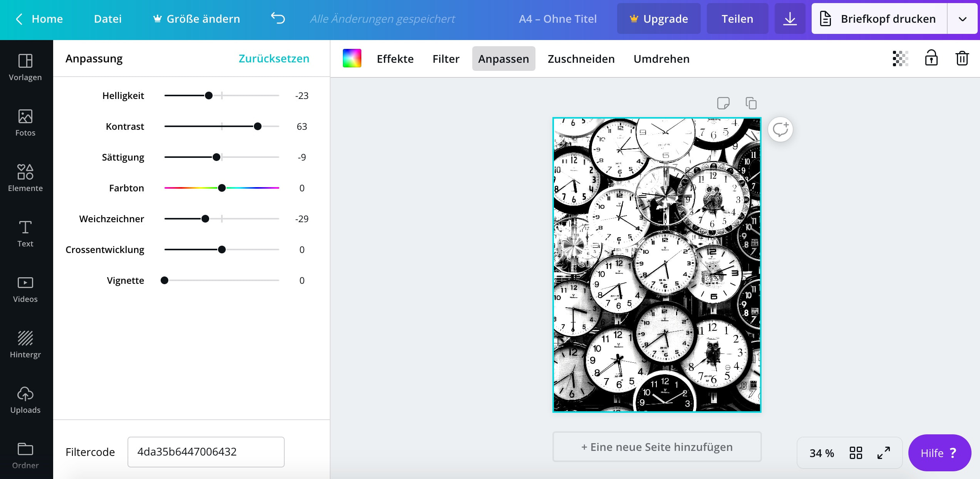Toggle the lock icon in toolbar
Viewport: 980px width, 479px height.
931,59
